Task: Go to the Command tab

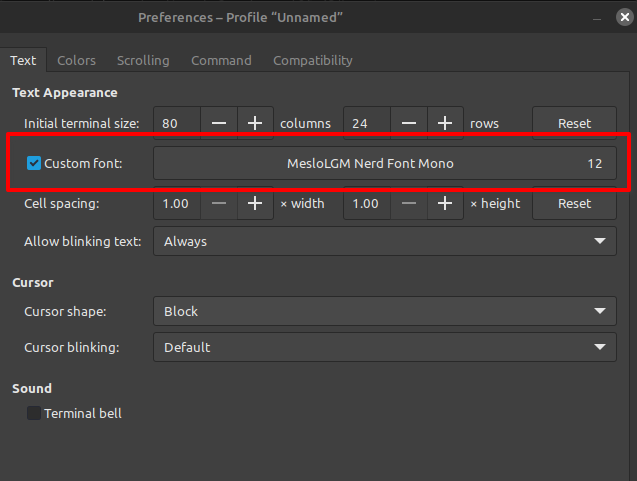Action: click(221, 61)
